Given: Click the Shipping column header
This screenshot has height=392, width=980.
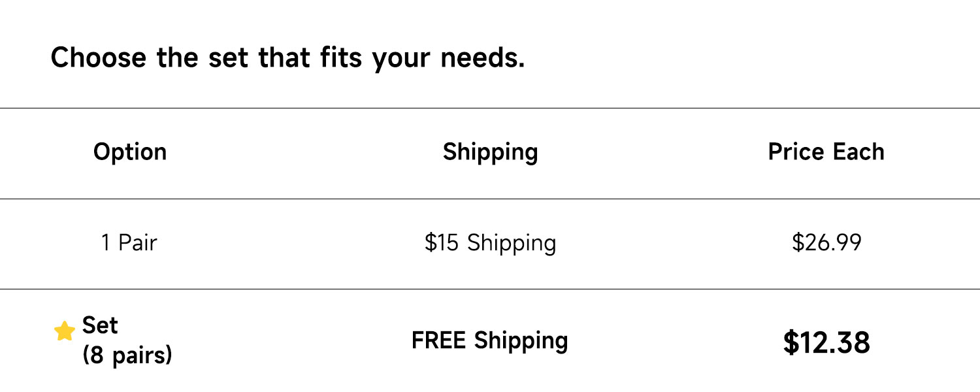Looking at the screenshot, I should coord(490,152).
